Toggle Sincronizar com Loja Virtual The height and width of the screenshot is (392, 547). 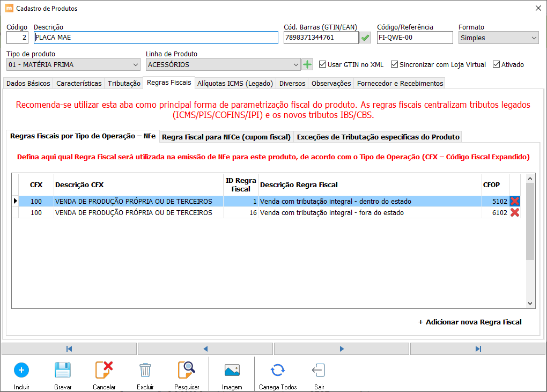(395, 64)
